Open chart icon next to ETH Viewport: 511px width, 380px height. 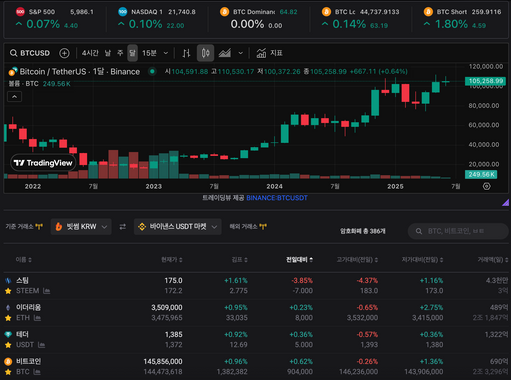tap(37, 318)
